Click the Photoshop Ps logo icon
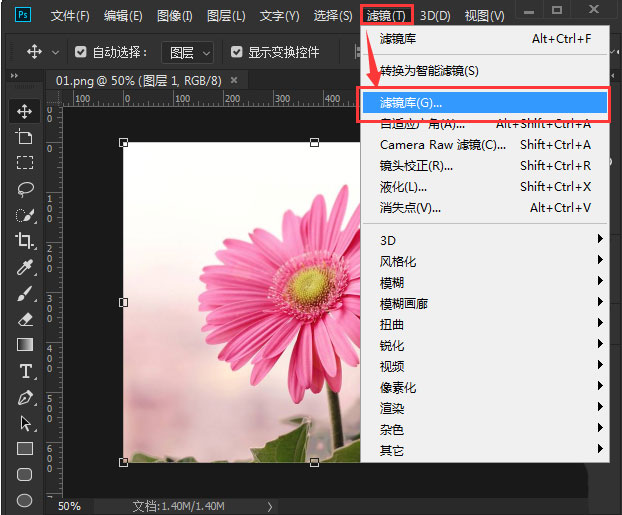The height and width of the screenshot is (515, 622). point(23,15)
